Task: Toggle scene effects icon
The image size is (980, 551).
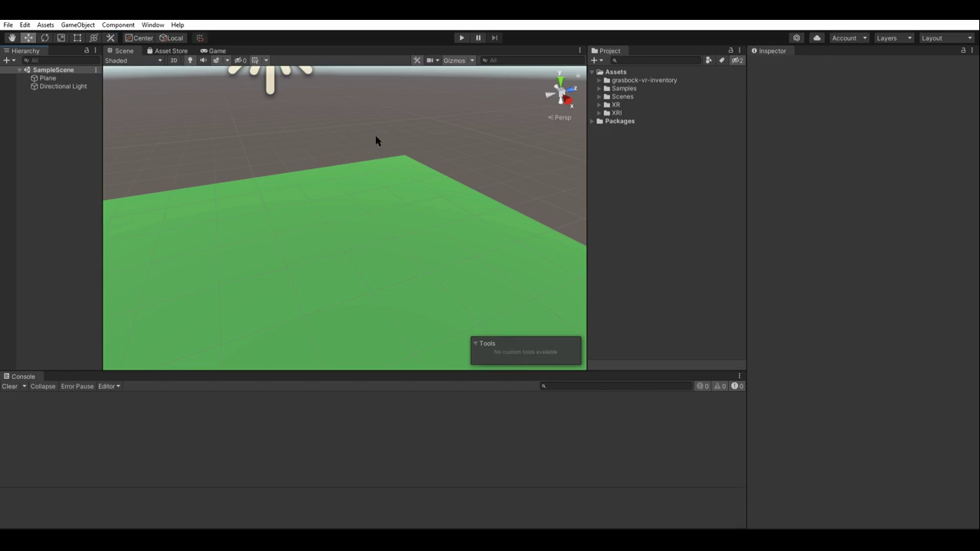Action: 217,60
